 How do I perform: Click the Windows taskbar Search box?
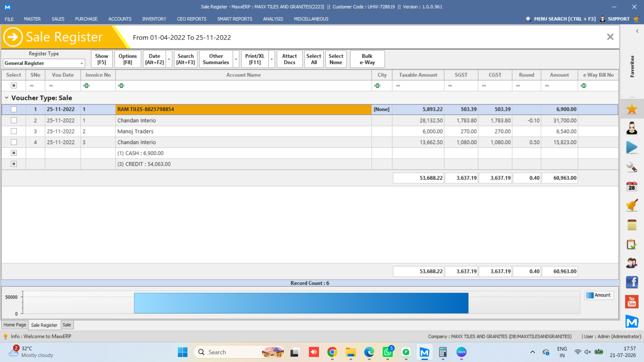[x=239, y=352]
